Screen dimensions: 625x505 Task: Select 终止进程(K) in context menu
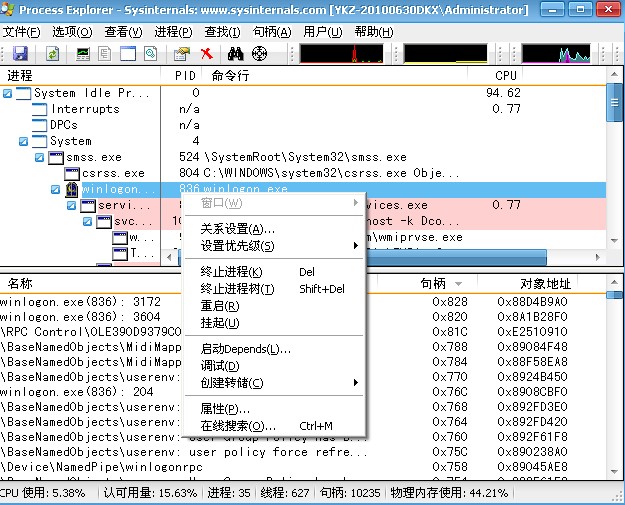coord(275,272)
